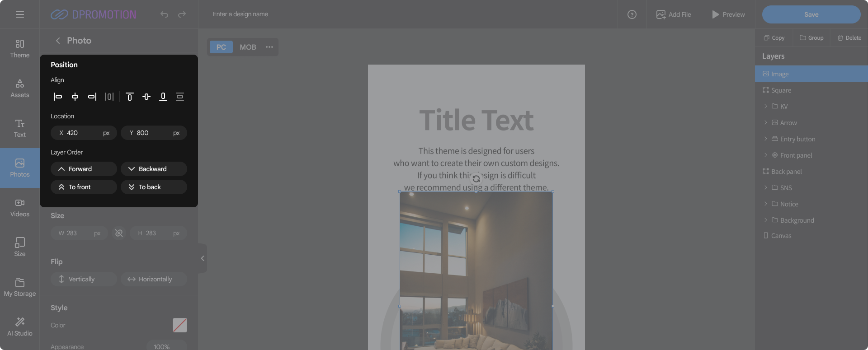This screenshot has height=350, width=868.
Task: Click the Y location input field
Action: (154, 133)
